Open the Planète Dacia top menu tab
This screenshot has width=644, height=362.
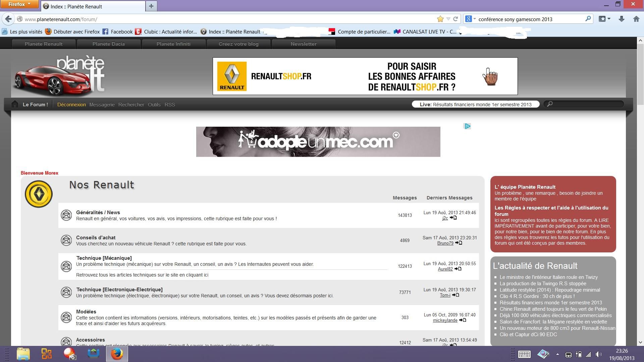coord(109,44)
